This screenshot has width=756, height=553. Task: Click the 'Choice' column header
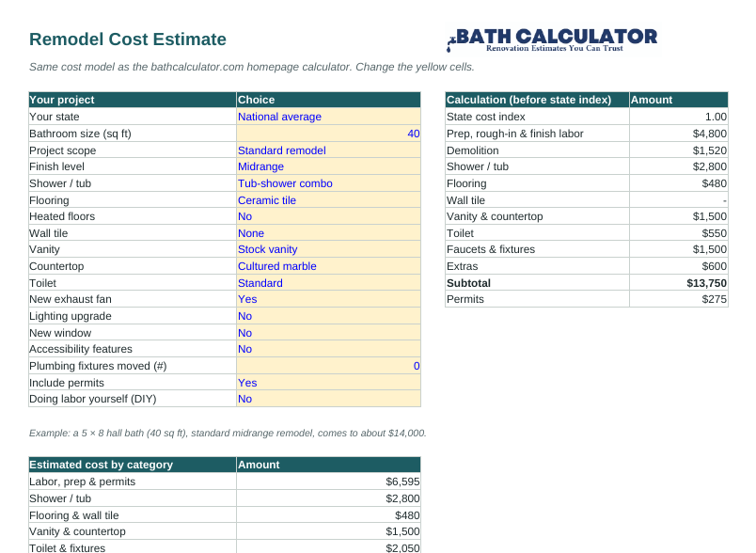coord(328,100)
